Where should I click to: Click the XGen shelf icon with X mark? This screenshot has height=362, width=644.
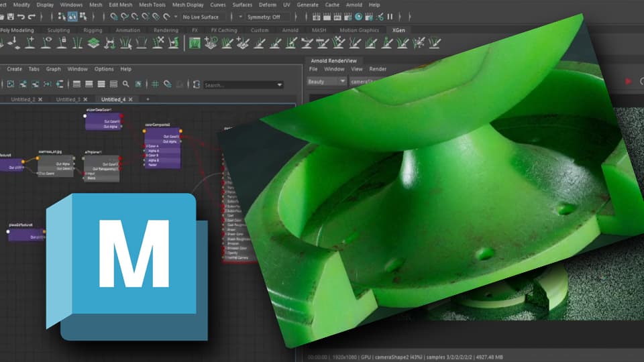coord(158,43)
